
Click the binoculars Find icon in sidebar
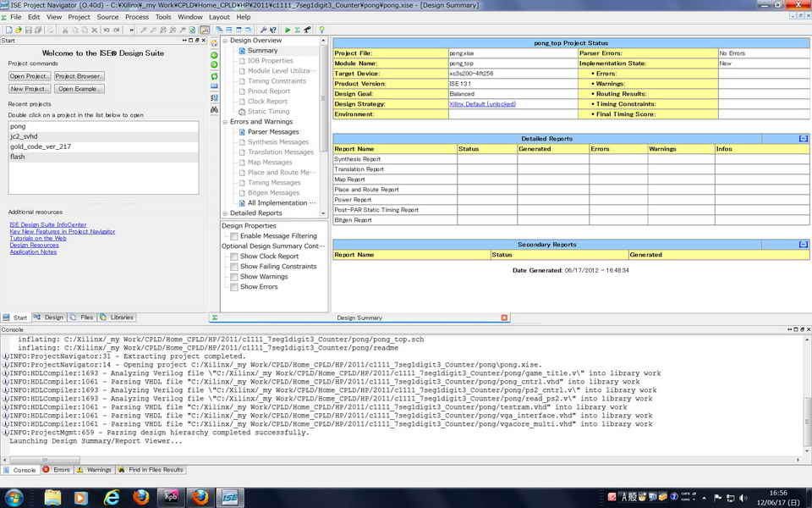pos(214,109)
